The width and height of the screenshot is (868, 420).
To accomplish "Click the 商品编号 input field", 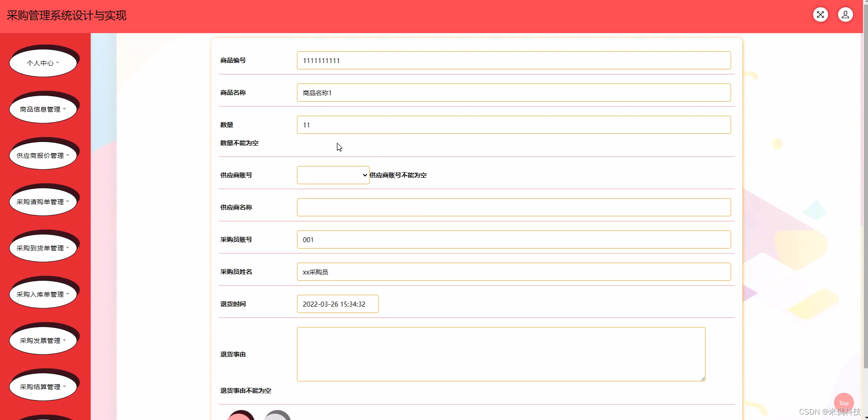I will click(514, 60).
